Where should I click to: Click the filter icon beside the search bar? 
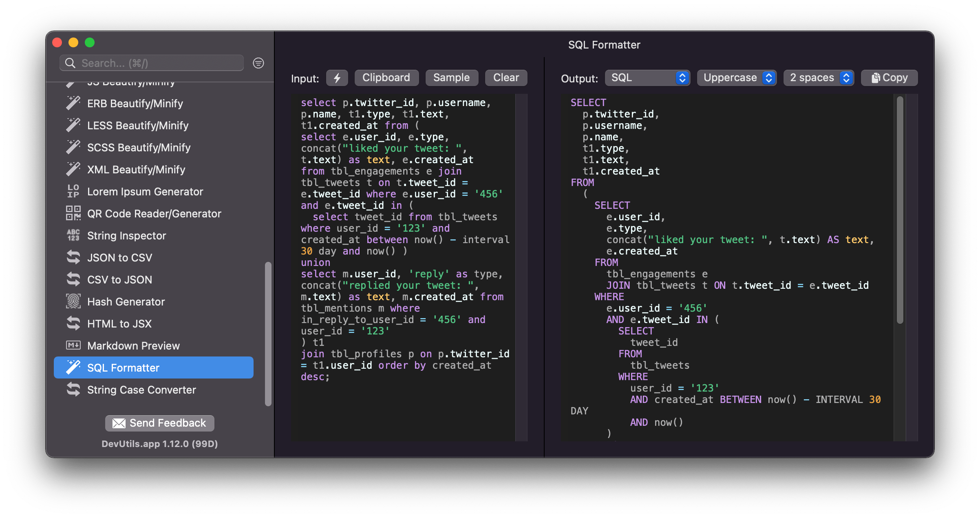tap(258, 63)
